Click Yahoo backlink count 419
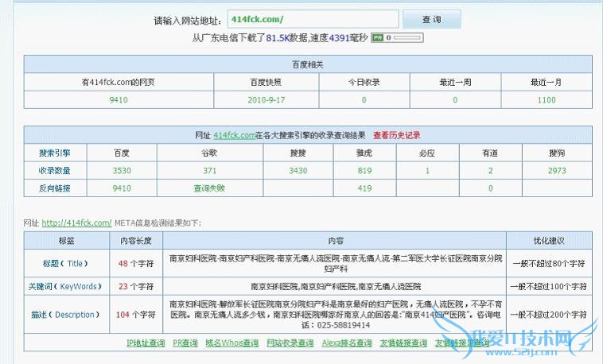Image resolution: width=603 pixels, height=364 pixels. coord(364,188)
